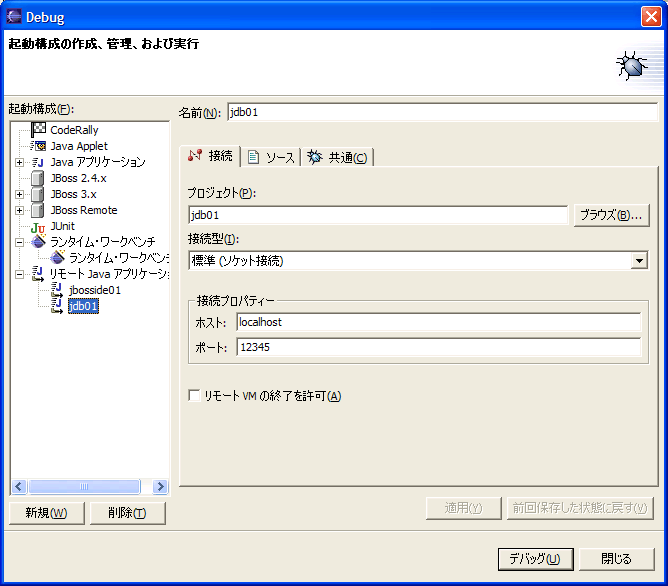Click the jdb01 configuration icon in tree
The image size is (668, 586).
(x=57, y=306)
